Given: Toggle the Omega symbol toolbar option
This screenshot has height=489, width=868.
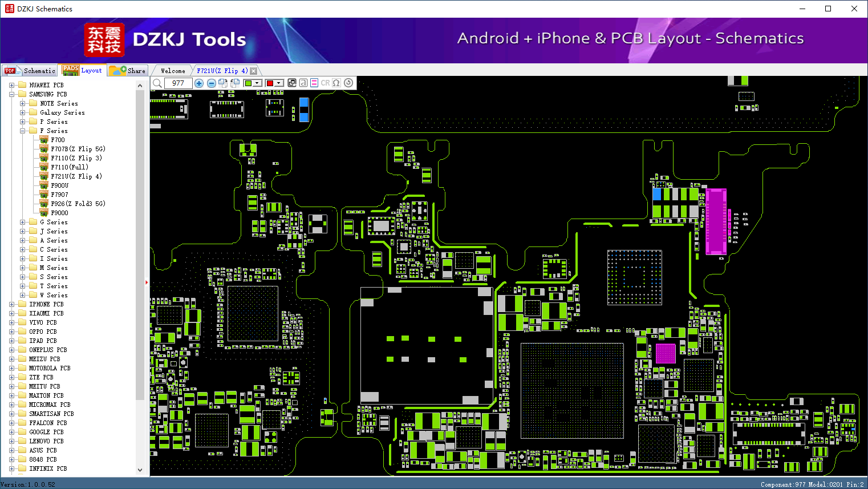Looking at the screenshot, I should point(336,83).
